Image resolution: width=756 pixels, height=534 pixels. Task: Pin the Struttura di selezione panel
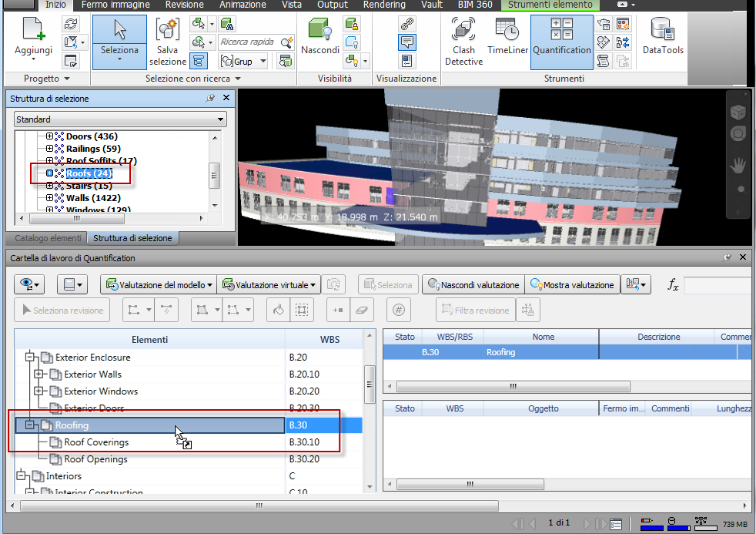(209, 98)
